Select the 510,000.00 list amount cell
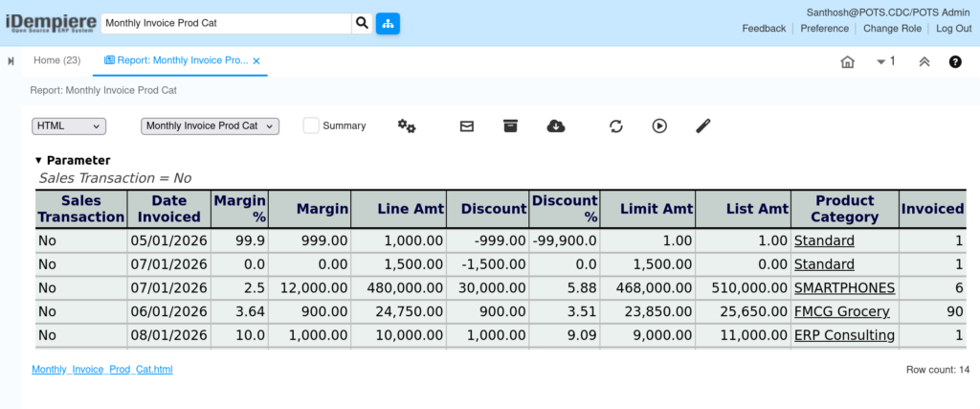The width and height of the screenshot is (980, 409). (743, 288)
